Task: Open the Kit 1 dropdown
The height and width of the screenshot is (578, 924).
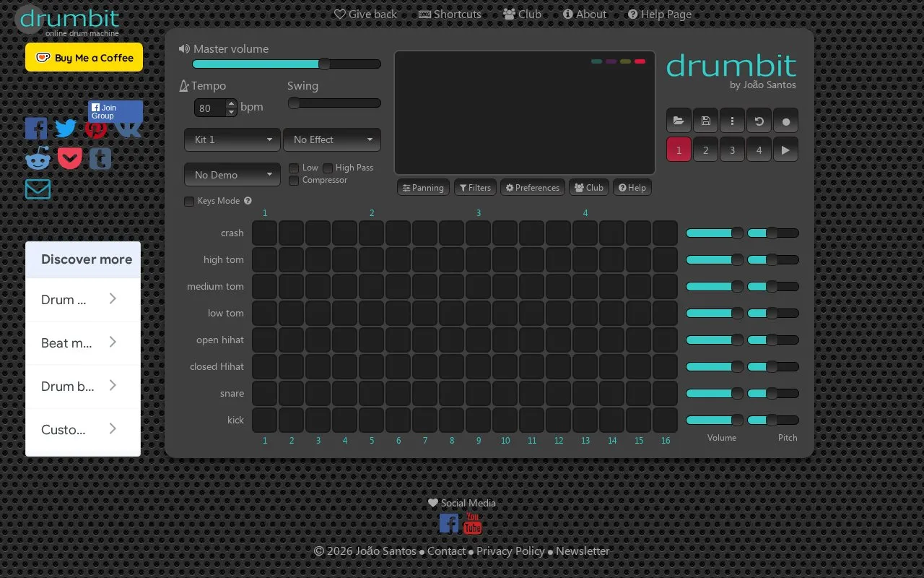Action: [232, 139]
